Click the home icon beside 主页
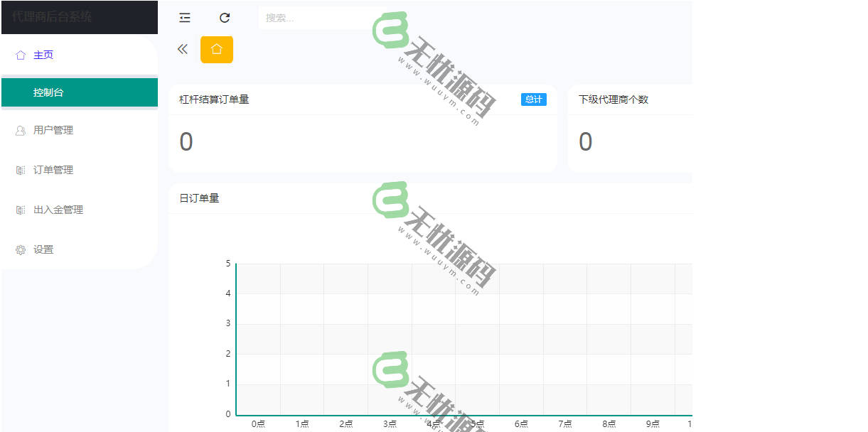The image size is (868, 432). pos(18,55)
